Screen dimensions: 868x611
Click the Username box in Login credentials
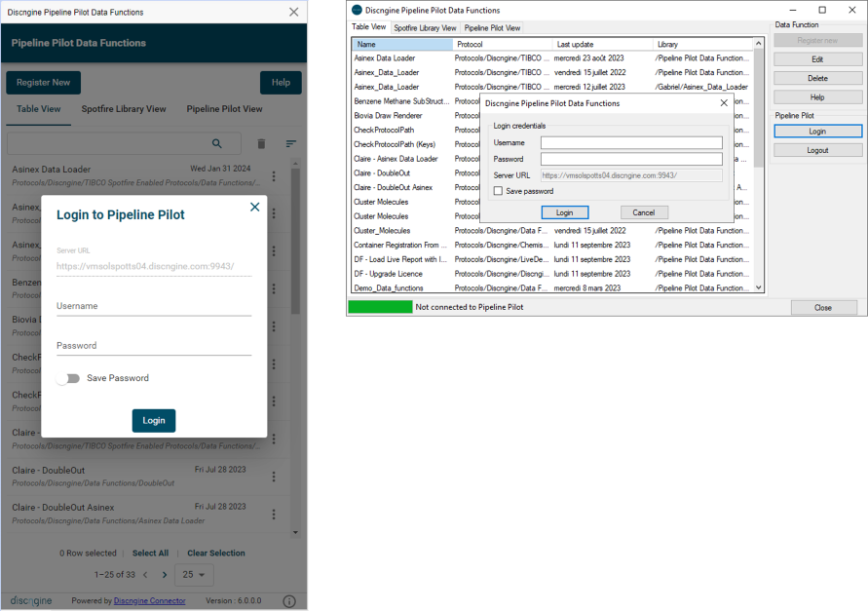[631, 143]
